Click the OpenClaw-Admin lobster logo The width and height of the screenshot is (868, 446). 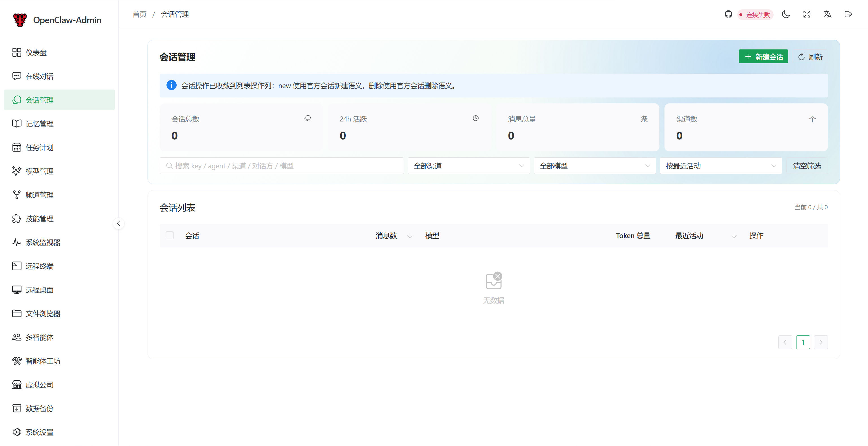click(20, 20)
